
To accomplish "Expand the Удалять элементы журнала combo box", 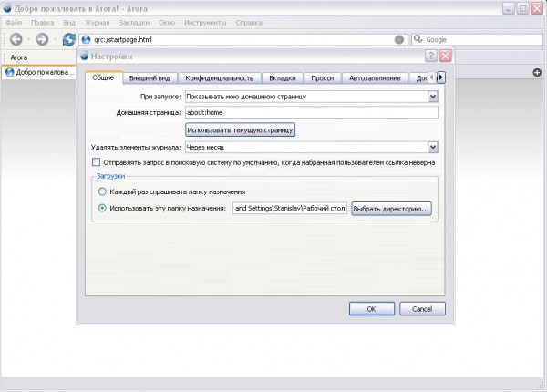I will (x=433, y=147).
